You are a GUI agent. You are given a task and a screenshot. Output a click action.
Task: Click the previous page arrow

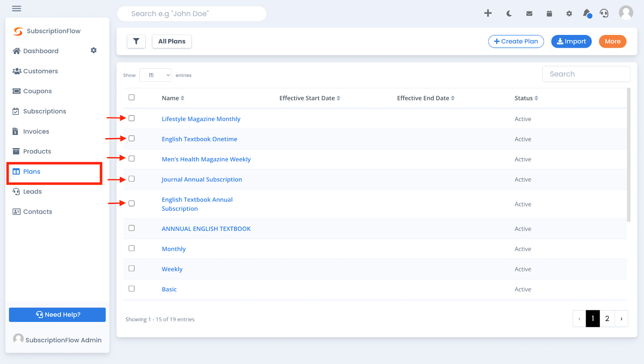click(x=579, y=318)
